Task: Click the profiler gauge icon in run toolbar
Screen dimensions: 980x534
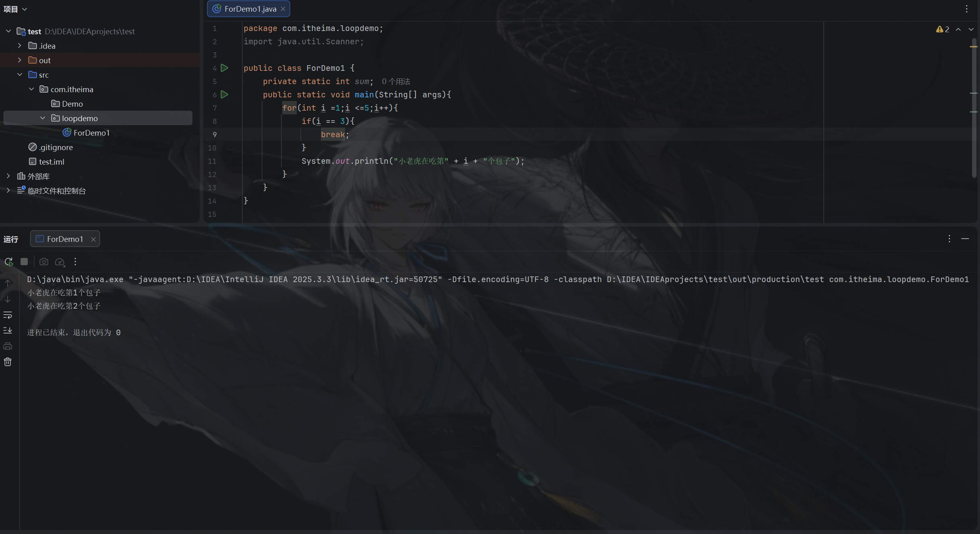Action: (60, 262)
